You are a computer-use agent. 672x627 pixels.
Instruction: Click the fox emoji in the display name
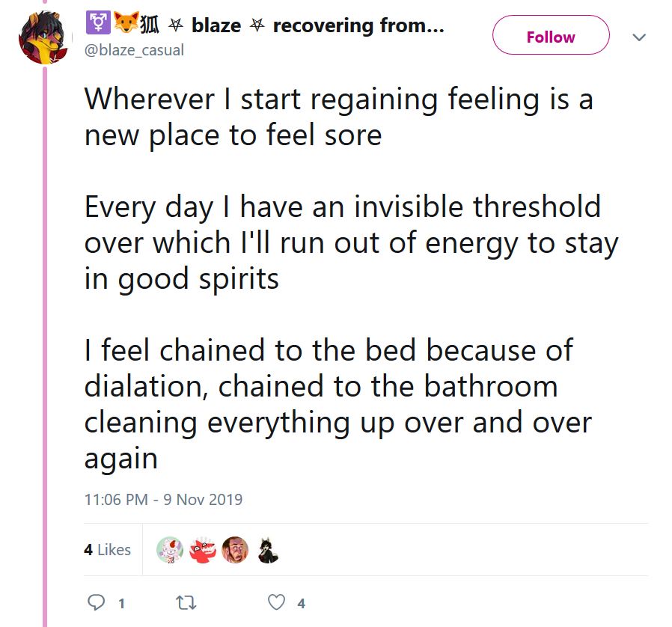(126, 25)
